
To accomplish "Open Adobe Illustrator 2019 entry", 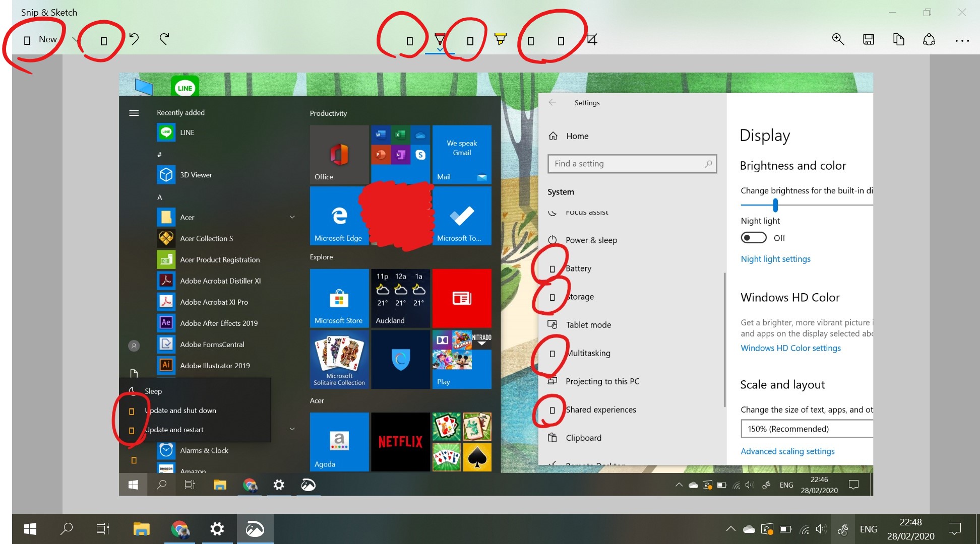I will tap(226, 365).
